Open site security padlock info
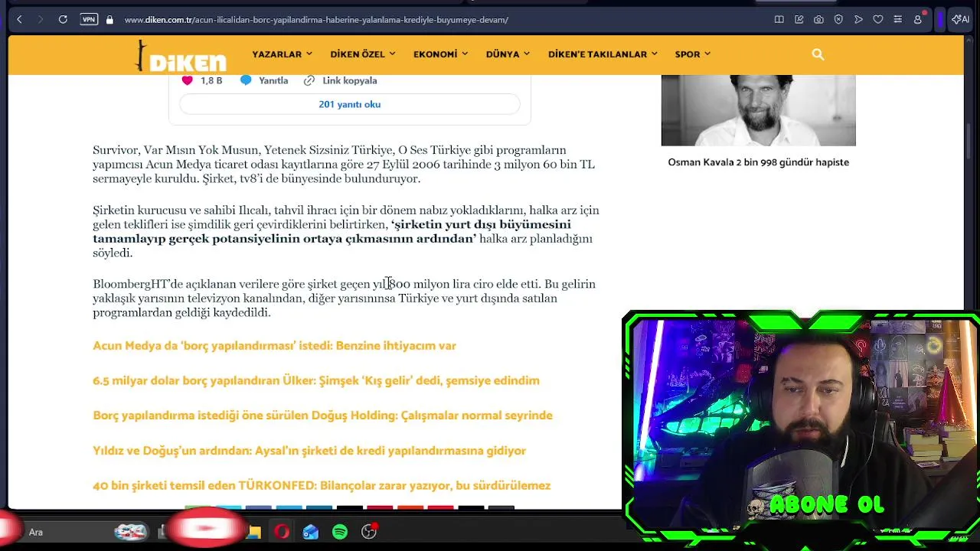Image resolution: width=980 pixels, height=551 pixels. click(109, 19)
